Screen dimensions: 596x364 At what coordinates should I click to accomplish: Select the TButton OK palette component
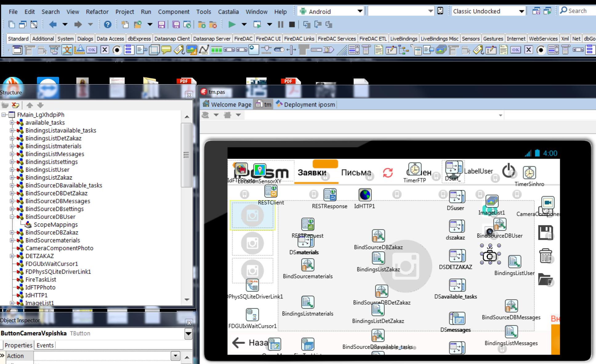tap(92, 50)
